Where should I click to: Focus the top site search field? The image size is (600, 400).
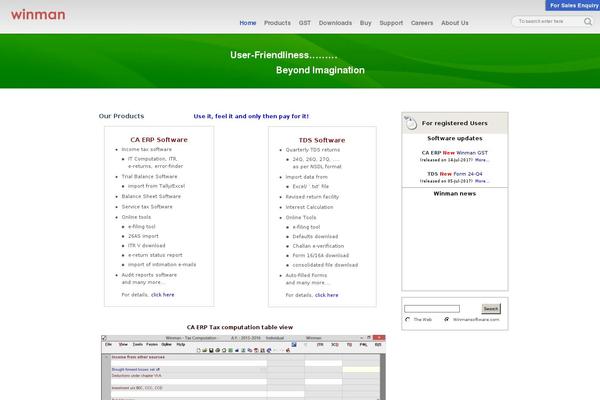click(x=548, y=21)
